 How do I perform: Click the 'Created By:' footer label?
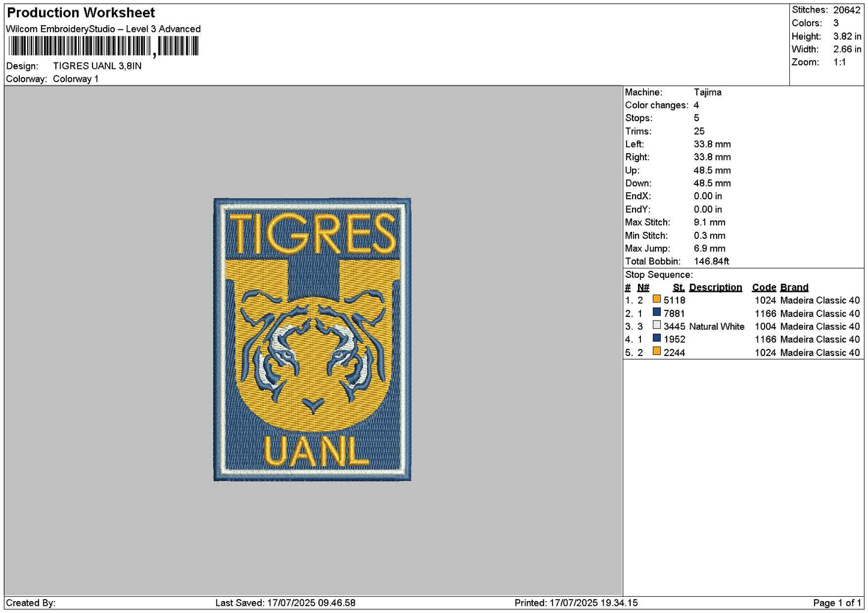31,603
